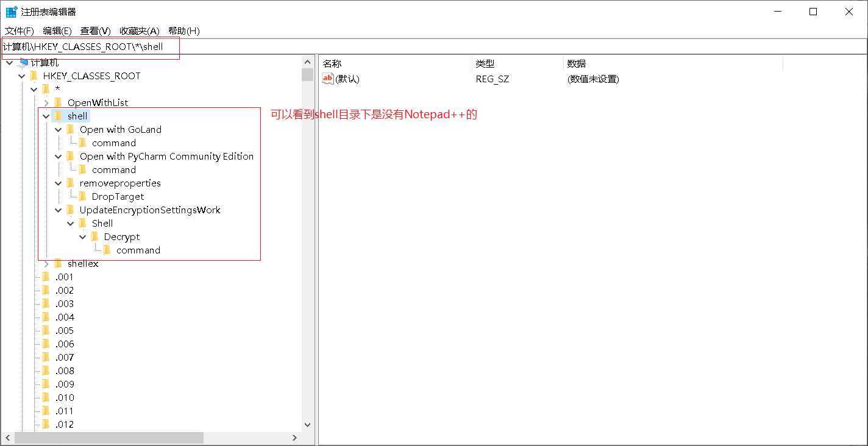Image resolution: width=868 pixels, height=446 pixels.
Task: Click the .001 folder icon
Action: pos(46,277)
